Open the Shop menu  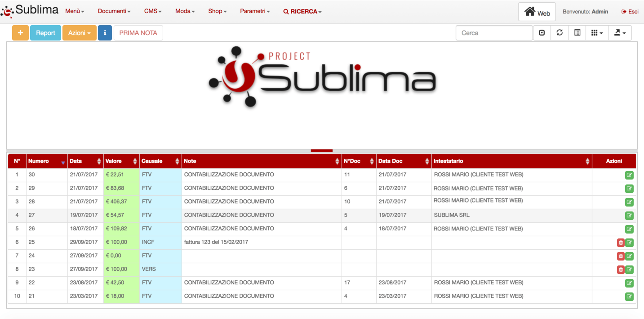217,11
